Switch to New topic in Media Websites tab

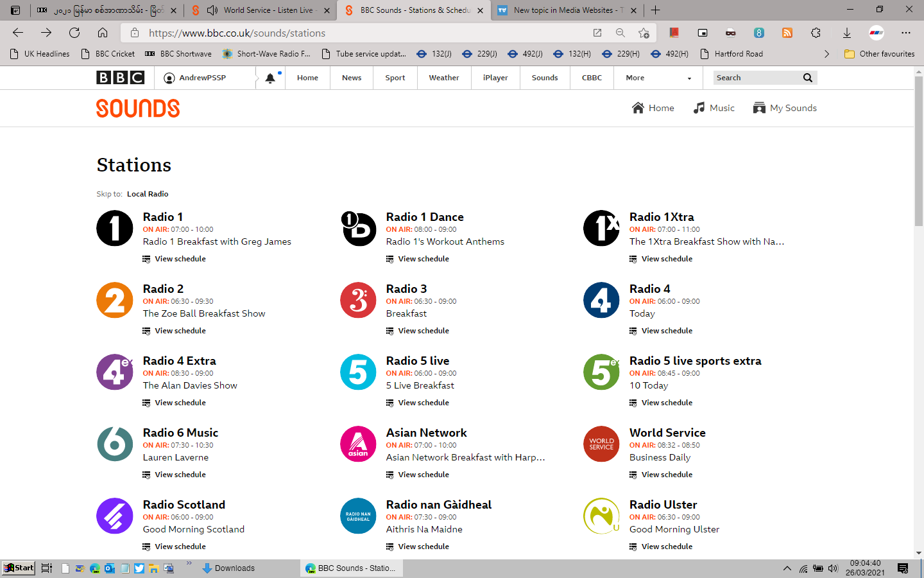(567, 10)
